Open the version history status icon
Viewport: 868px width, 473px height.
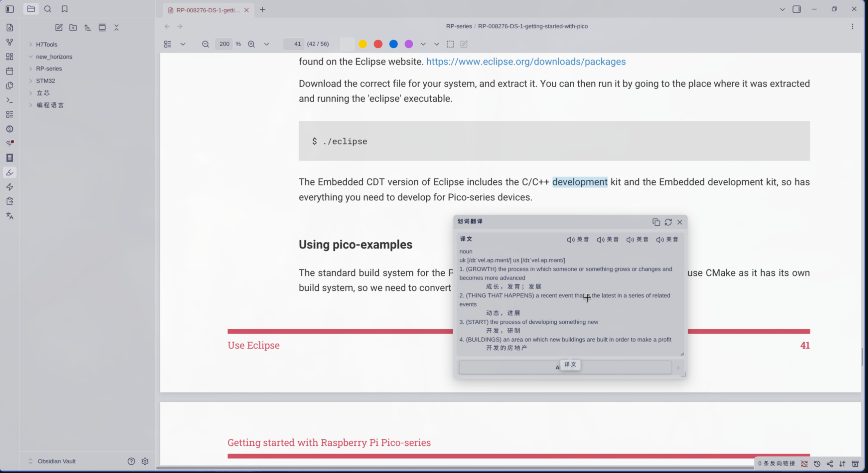click(817, 464)
